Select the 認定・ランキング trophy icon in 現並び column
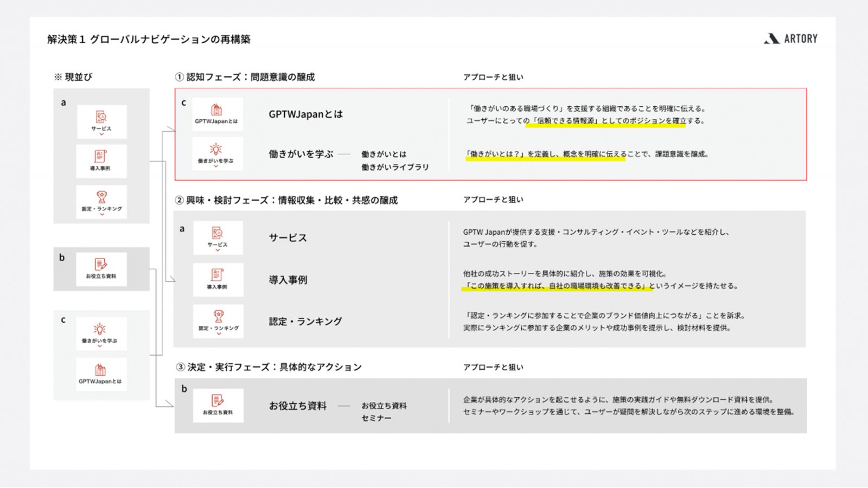868x488 pixels. point(101,202)
